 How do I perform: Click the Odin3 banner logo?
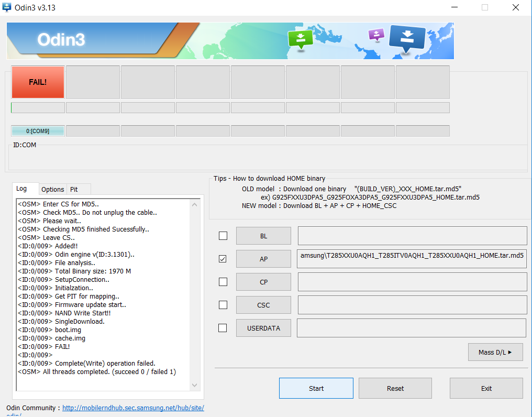[61, 40]
